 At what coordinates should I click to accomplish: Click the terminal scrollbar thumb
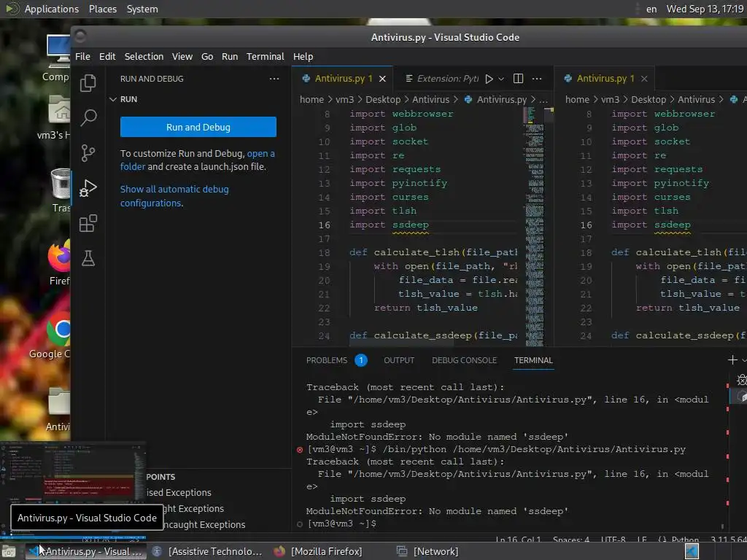click(722, 526)
